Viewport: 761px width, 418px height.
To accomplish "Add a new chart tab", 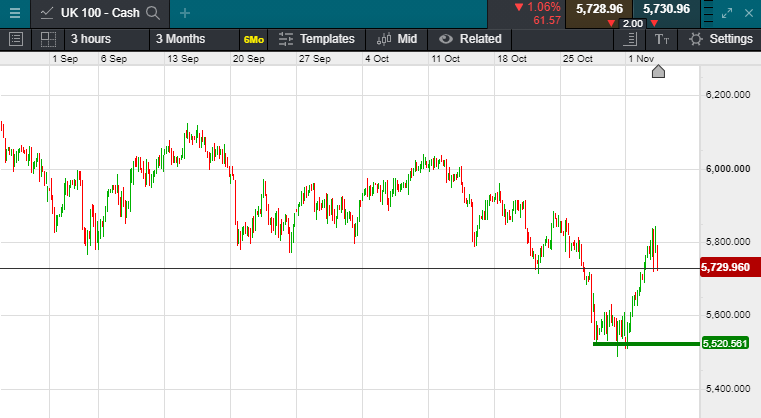I will [185, 12].
